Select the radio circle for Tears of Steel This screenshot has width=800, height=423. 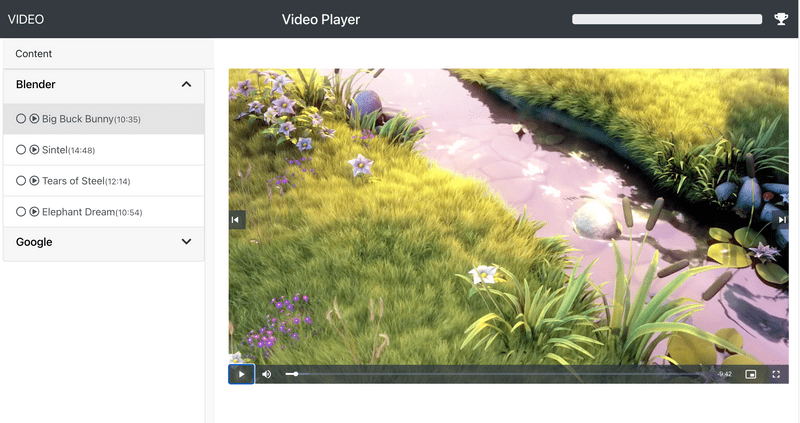pyautogui.click(x=21, y=181)
